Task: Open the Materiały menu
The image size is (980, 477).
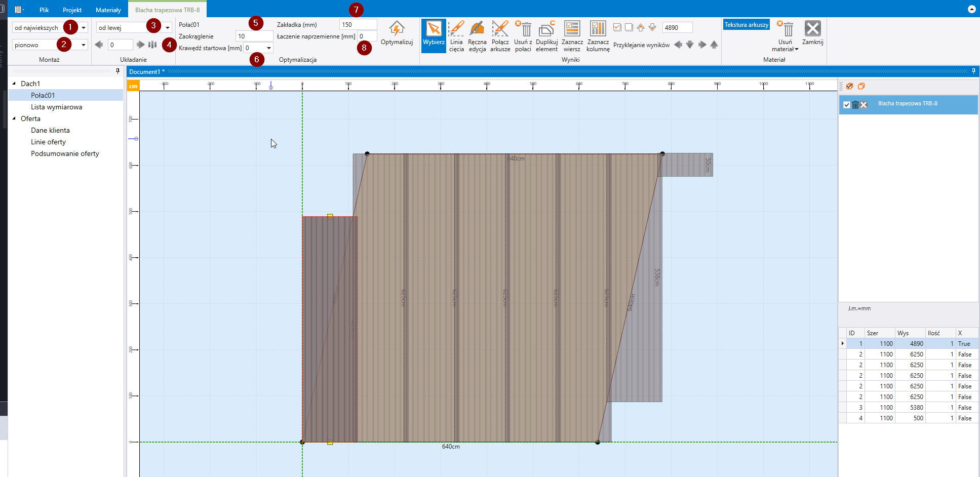Action: [x=108, y=10]
